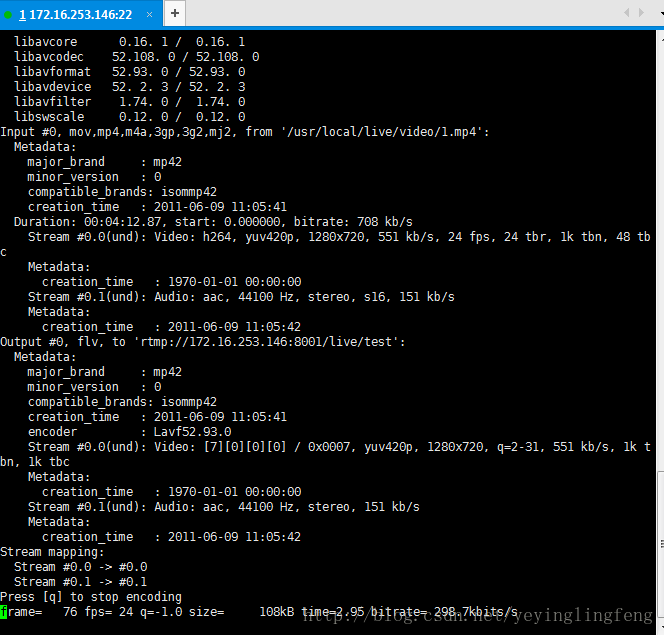Click the 'libavcore 0.16. 1' line
This screenshot has width=664, height=635.
coord(130,42)
